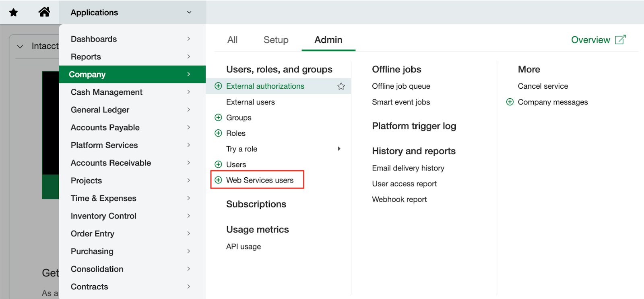
Task: Open Offline job queue link
Action: 401,86
